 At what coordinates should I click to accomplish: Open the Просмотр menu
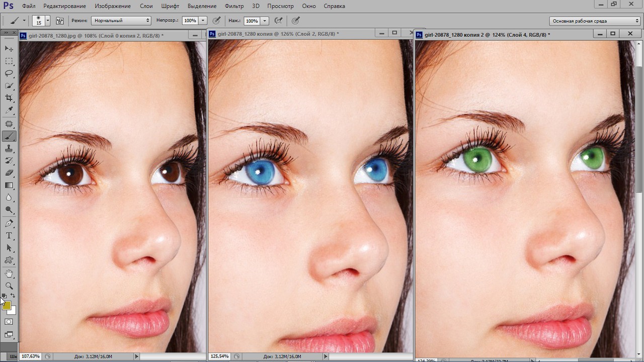click(280, 6)
